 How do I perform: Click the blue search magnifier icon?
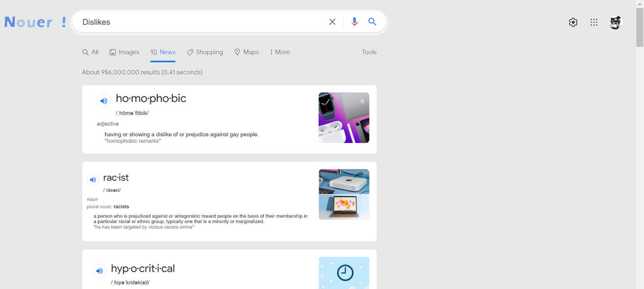[x=372, y=22]
